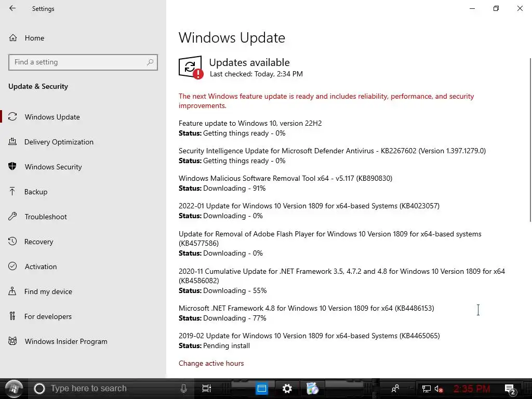Click the 2019-02 Update KB4465065 entry

point(309,336)
